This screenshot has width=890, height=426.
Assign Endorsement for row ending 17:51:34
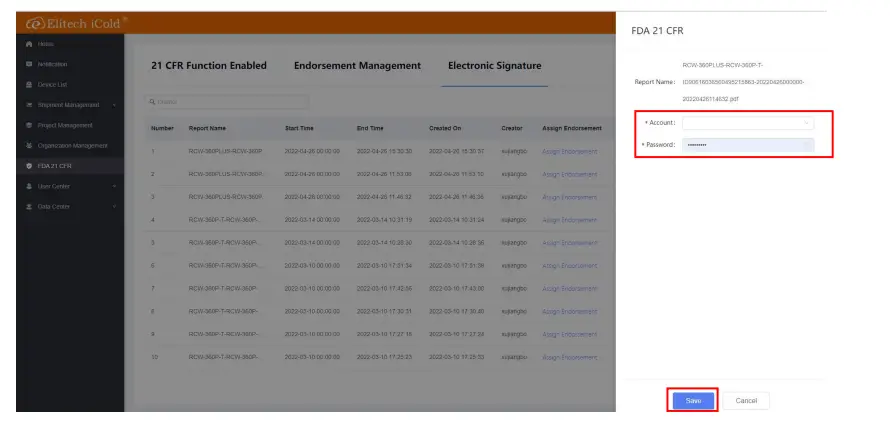569,266
